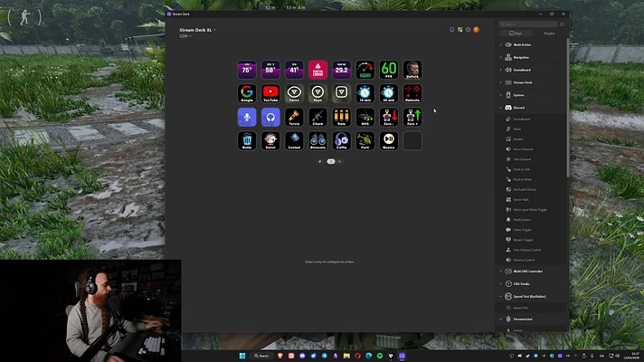Open the Windows Start menu
Screen dimensions: 644x362
coord(242,356)
